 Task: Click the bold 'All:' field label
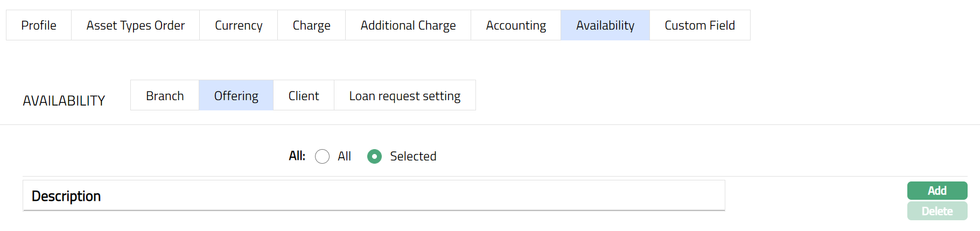pyautogui.click(x=297, y=156)
